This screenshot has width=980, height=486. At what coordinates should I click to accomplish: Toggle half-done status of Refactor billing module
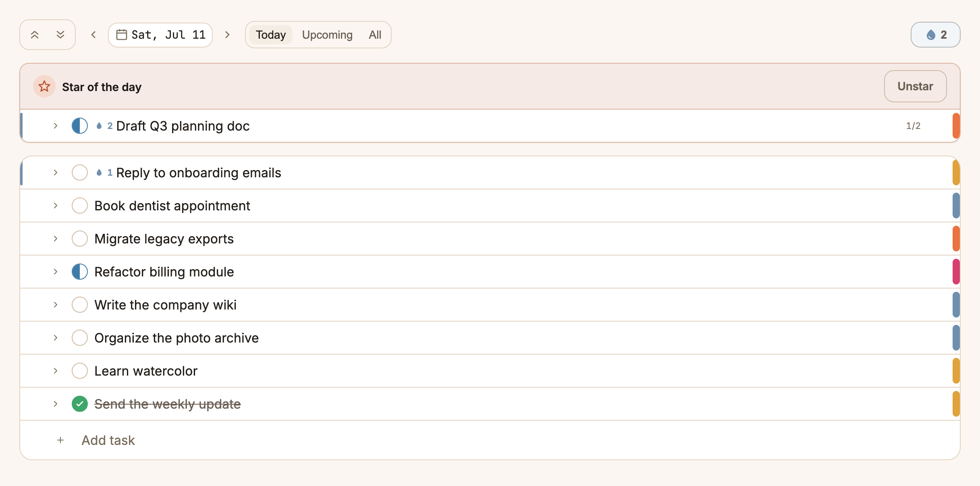point(80,272)
